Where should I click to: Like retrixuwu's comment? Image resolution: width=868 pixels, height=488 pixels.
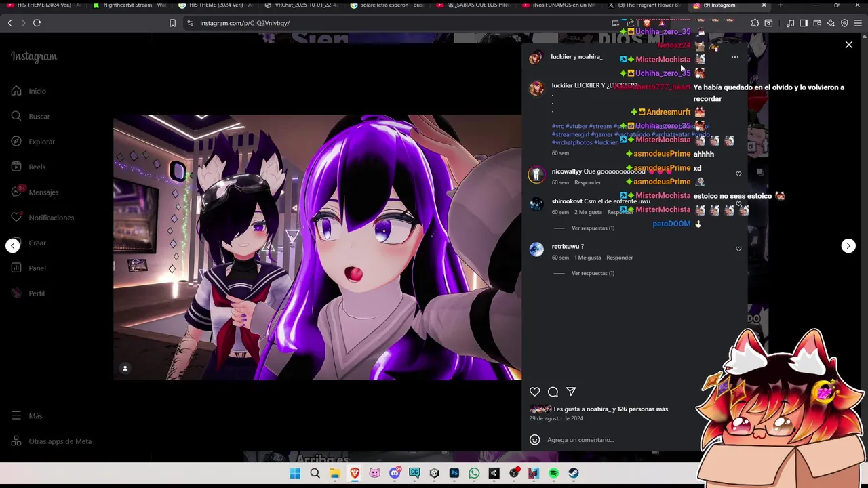click(738, 249)
